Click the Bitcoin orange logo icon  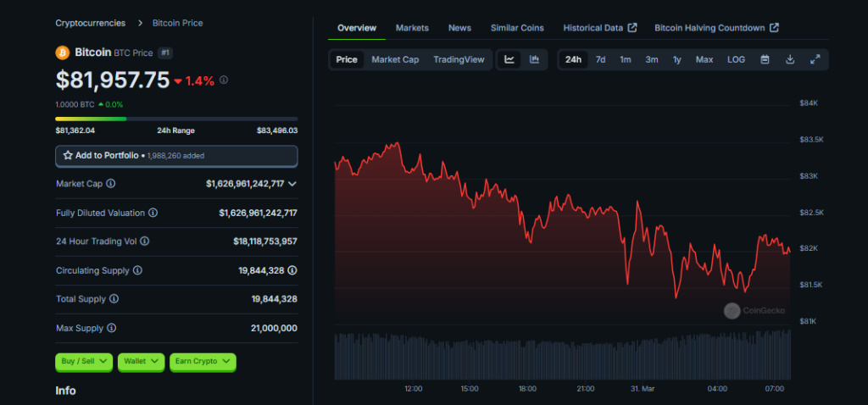(x=63, y=53)
